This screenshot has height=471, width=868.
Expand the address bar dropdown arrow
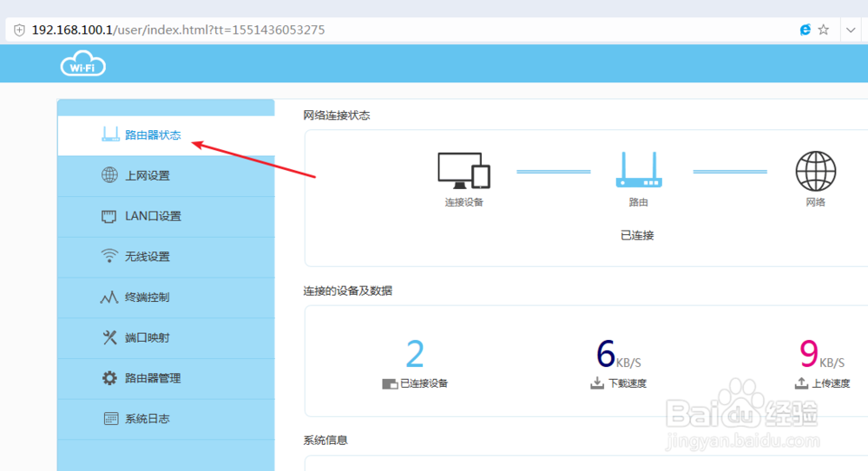851,29
